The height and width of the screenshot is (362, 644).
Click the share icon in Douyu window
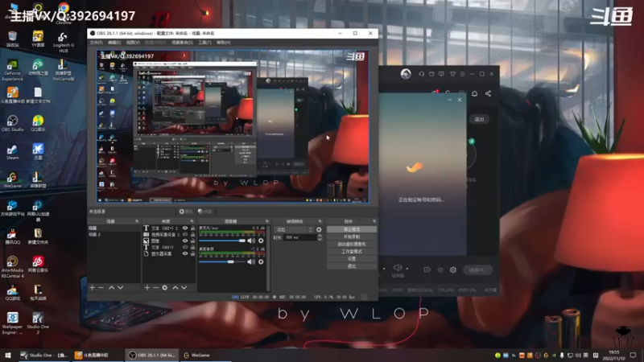tap(488, 93)
